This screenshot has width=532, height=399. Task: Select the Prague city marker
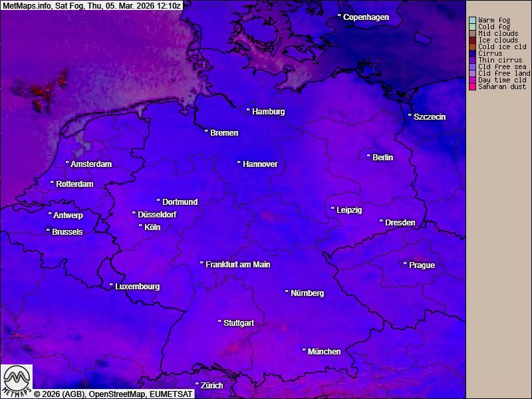(x=406, y=264)
